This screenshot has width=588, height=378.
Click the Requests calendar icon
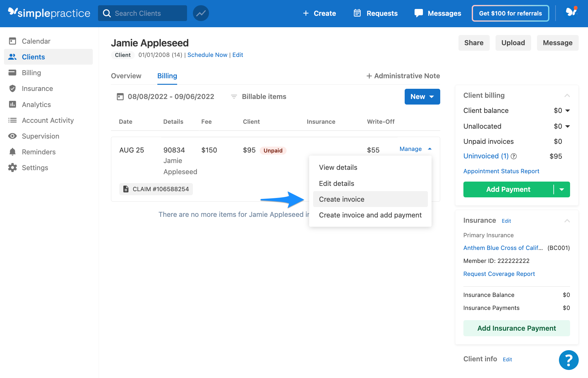click(357, 13)
